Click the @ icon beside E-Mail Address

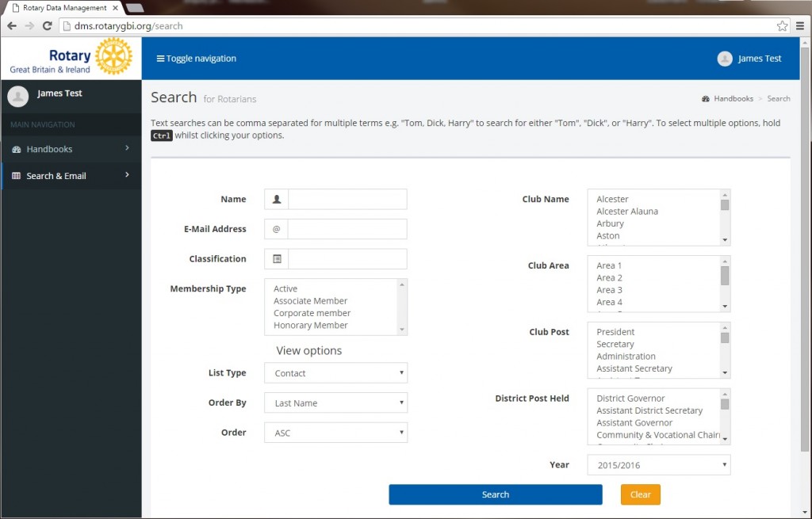(277, 229)
